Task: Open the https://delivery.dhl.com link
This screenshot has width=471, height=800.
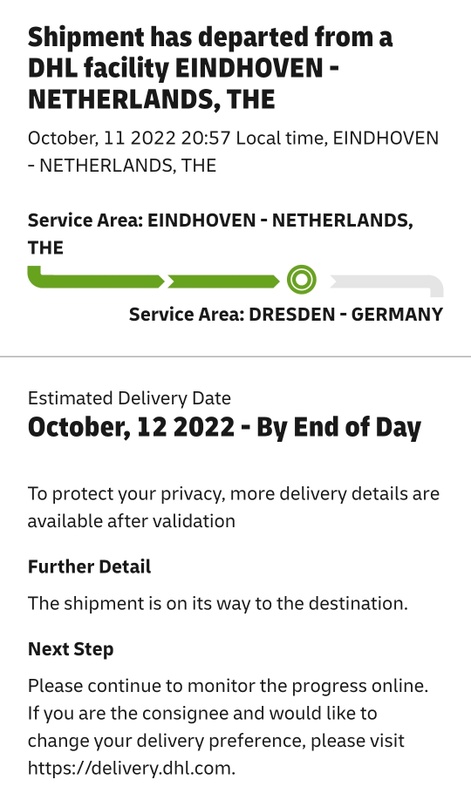Action: click(132, 767)
